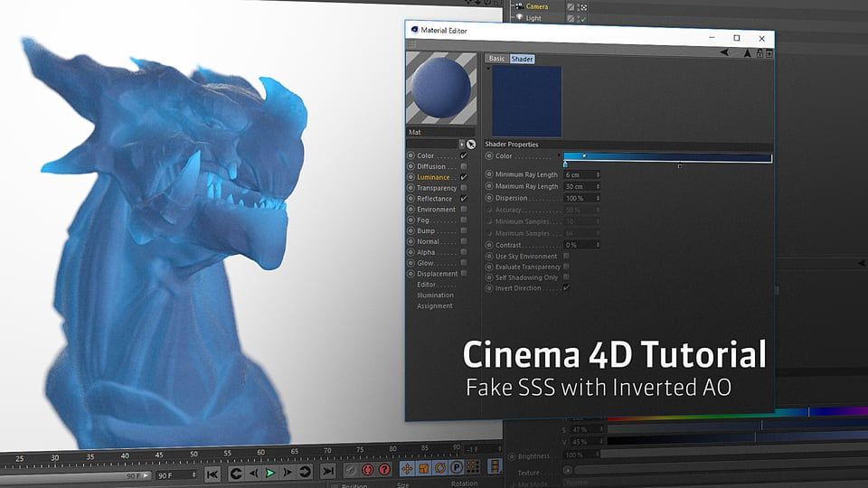This screenshot has height=488, width=868.
Task: Click the picker arrow icon beside Mat field
Action: pos(471,145)
